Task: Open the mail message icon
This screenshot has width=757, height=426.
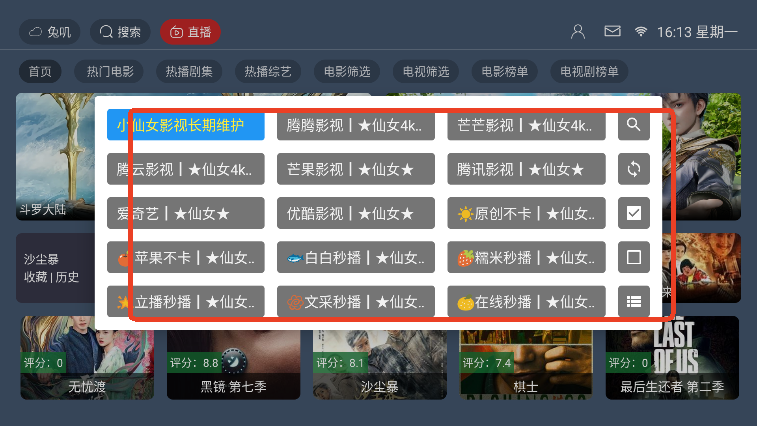Action: [612, 31]
